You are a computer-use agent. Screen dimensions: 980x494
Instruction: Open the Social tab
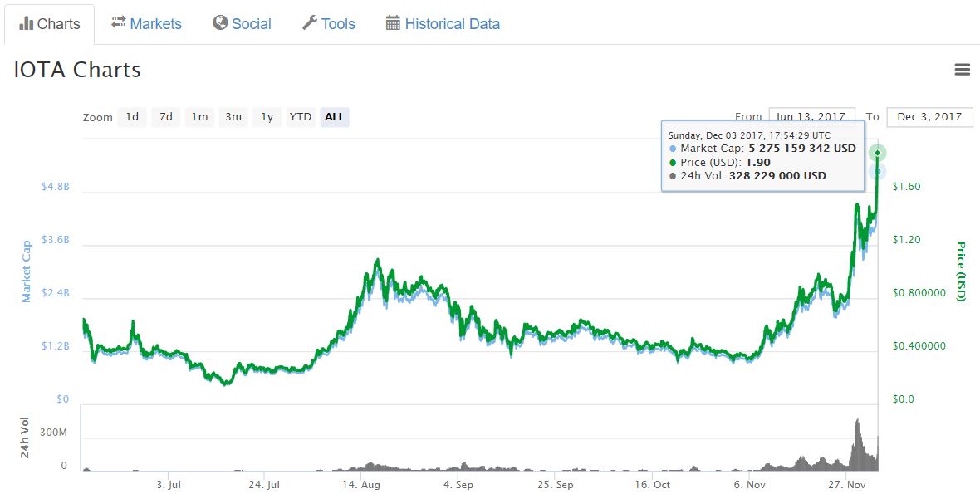[242, 24]
